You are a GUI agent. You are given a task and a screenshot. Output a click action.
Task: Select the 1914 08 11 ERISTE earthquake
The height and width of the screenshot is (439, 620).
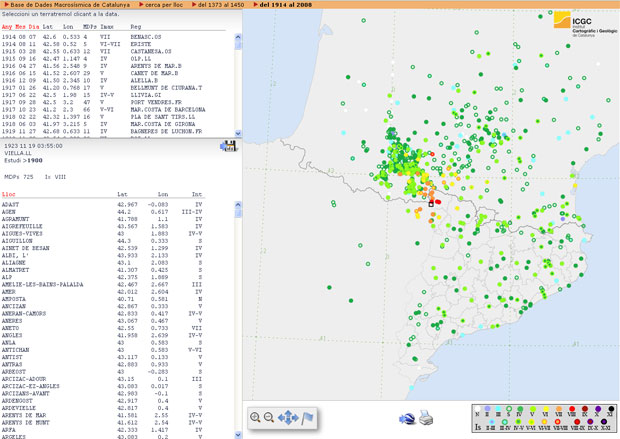coord(76,44)
